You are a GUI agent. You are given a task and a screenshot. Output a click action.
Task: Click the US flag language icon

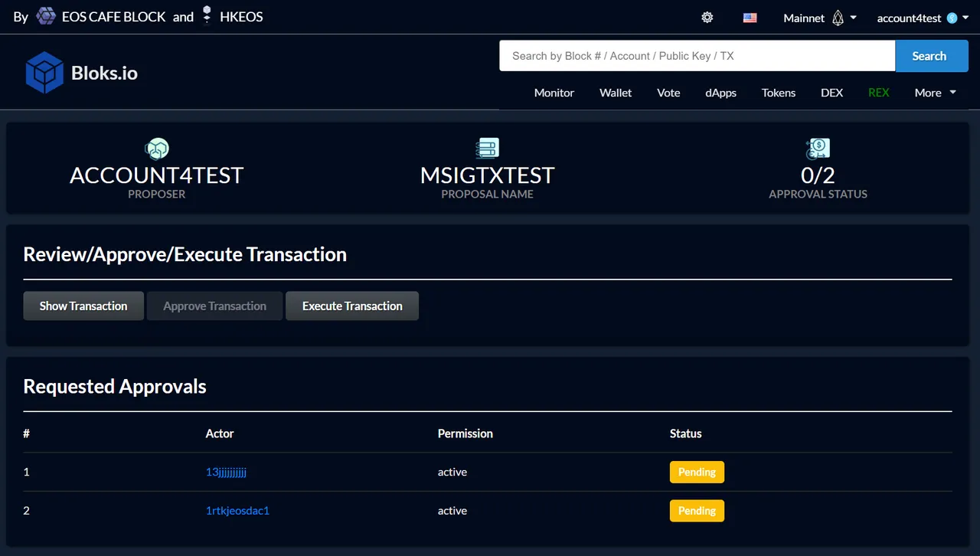[x=750, y=18]
